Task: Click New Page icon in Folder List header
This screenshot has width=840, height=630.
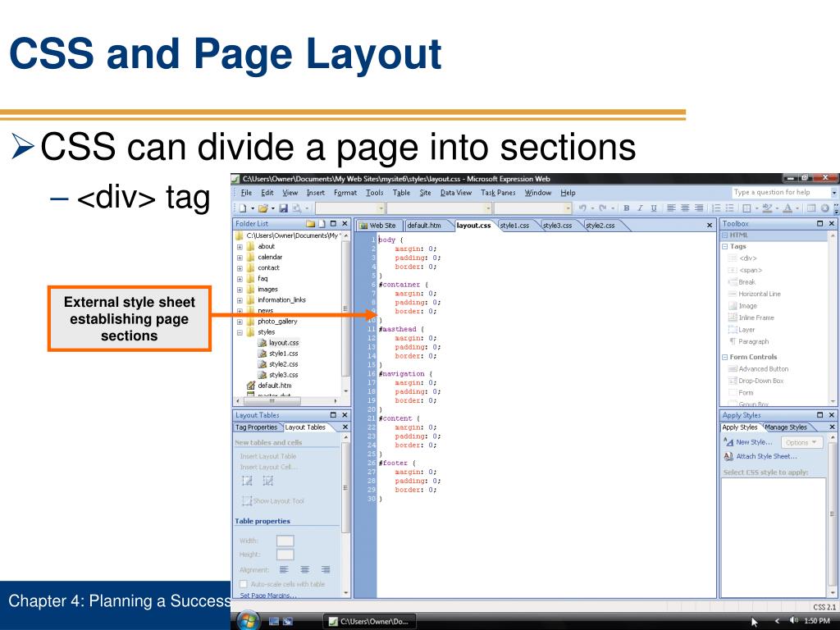Action: click(x=322, y=224)
